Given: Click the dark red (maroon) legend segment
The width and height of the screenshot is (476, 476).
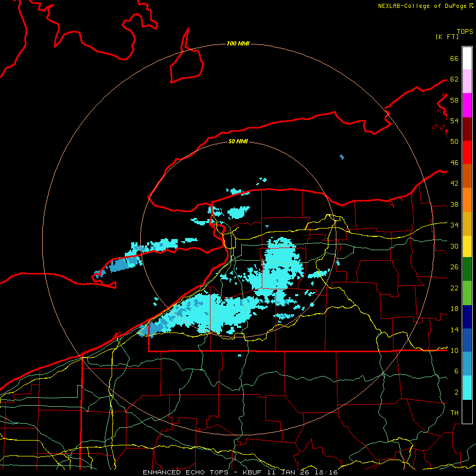Looking at the screenshot, I should click(x=467, y=129).
